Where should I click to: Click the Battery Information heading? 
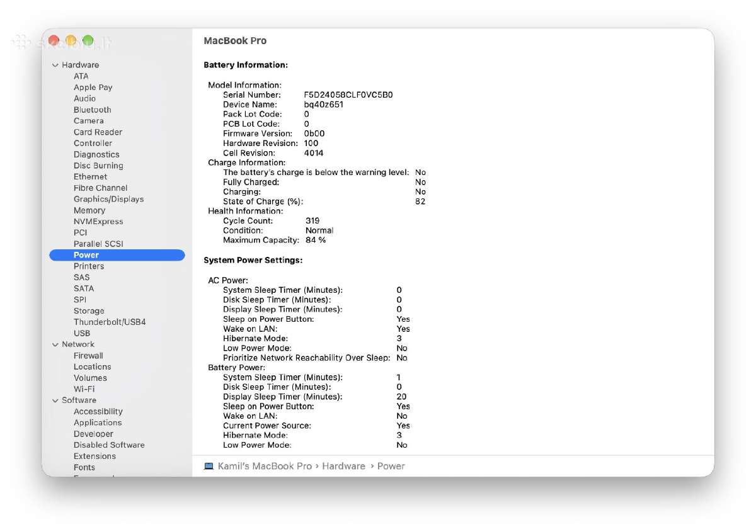[246, 65]
